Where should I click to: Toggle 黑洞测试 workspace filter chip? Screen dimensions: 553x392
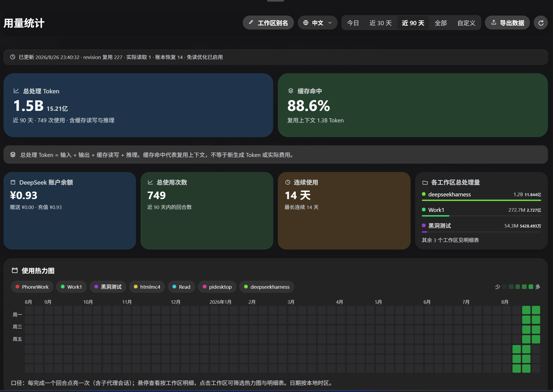108,287
